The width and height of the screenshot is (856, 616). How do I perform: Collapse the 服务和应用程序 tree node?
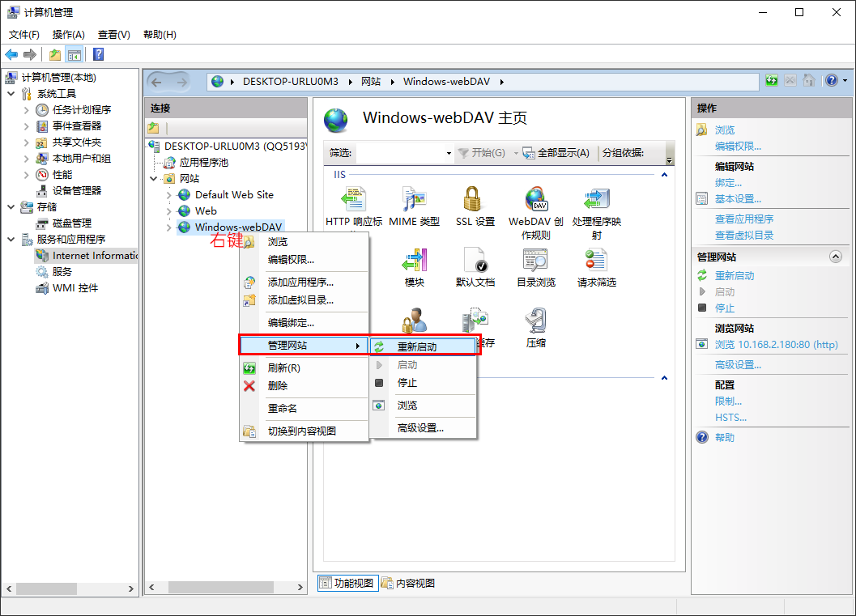point(11,240)
